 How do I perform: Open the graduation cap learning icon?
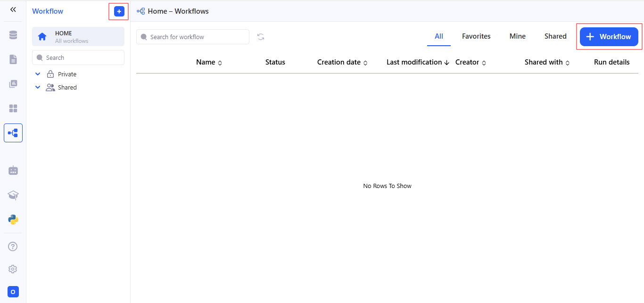point(13,195)
